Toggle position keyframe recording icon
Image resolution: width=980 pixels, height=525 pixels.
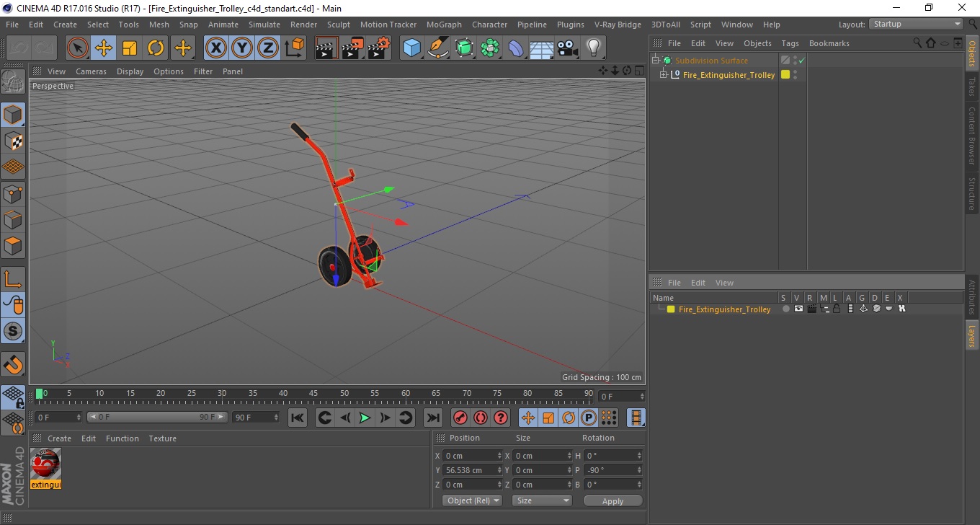pos(528,418)
